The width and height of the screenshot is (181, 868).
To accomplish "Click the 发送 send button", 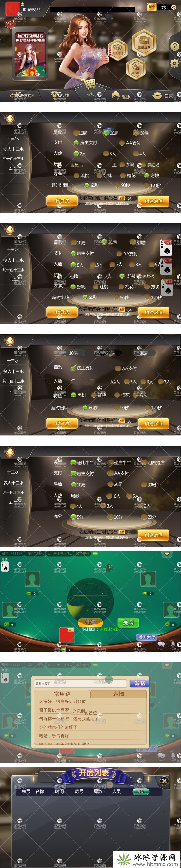I will [x=139, y=683].
